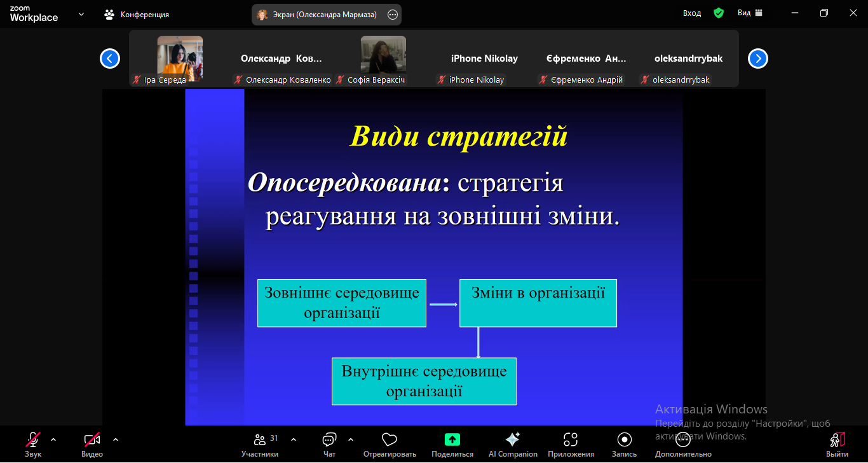This screenshot has height=463, width=868.
Task: Click participant count 31 label
Action: tap(274, 438)
